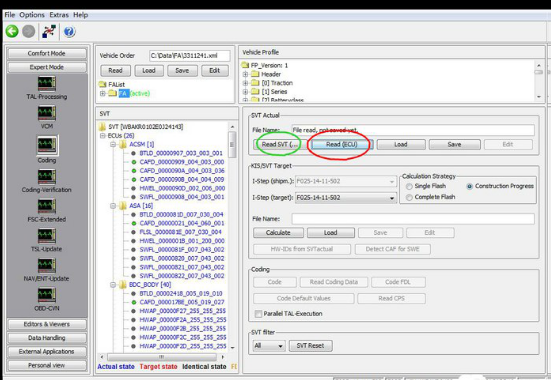
Task: Click the Read (ECU) button
Action: [x=341, y=144]
